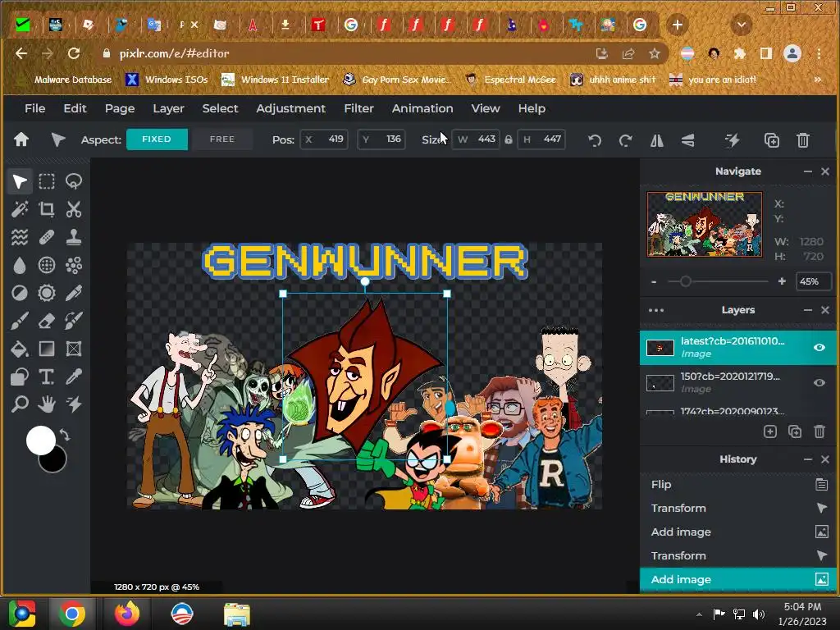
Task: Select the Clone stamp tool
Action: click(73, 237)
